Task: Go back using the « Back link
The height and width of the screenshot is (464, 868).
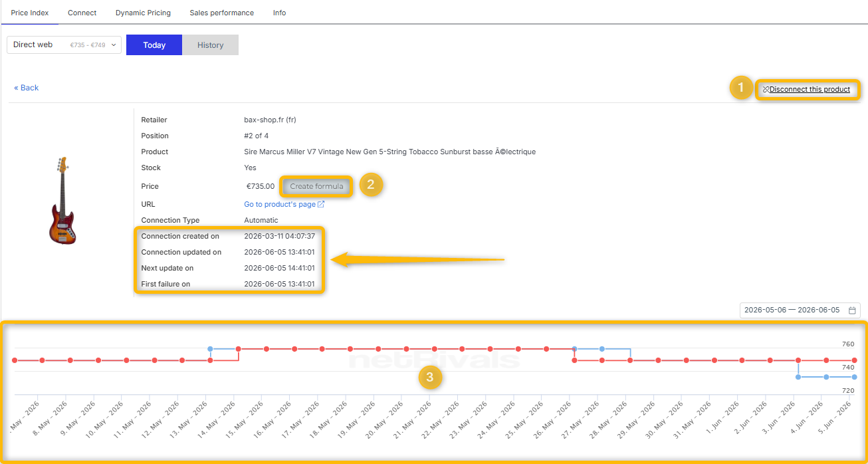Action: click(x=27, y=88)
